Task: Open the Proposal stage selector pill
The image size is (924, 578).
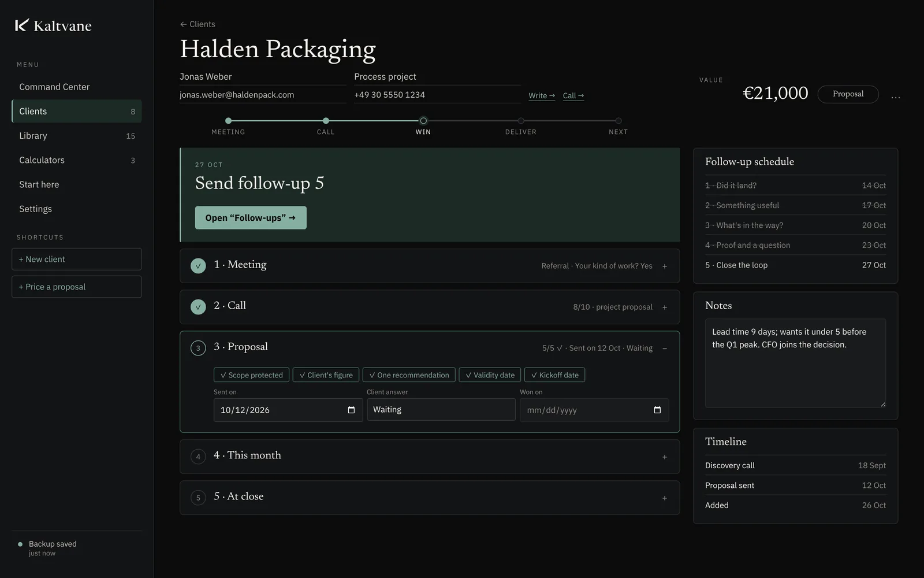Action: click(848, 94)
